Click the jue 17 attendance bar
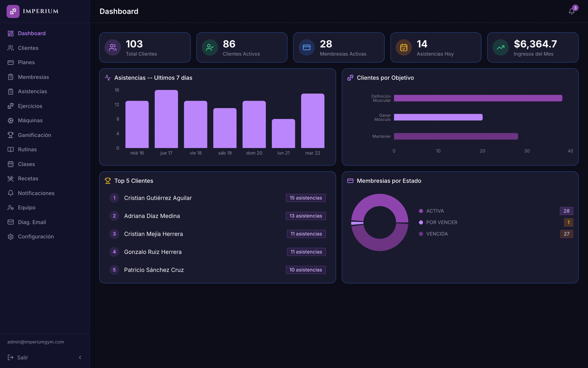 [166, 119]
